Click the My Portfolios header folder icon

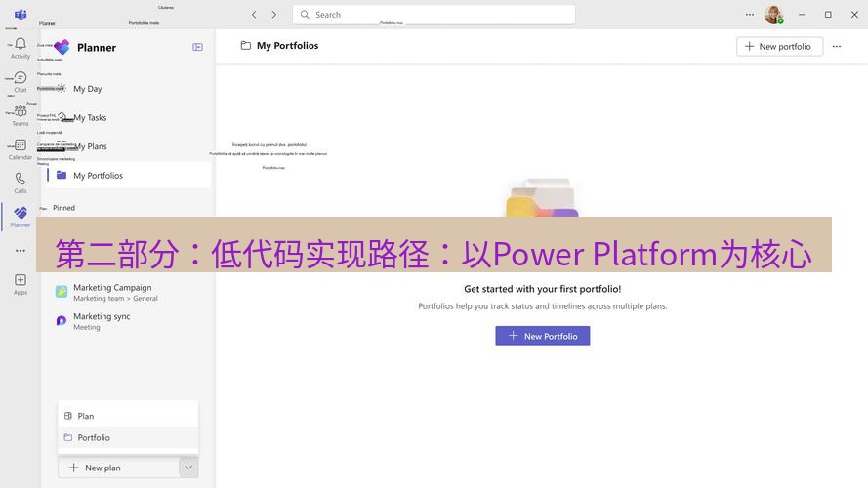[246, 45]
